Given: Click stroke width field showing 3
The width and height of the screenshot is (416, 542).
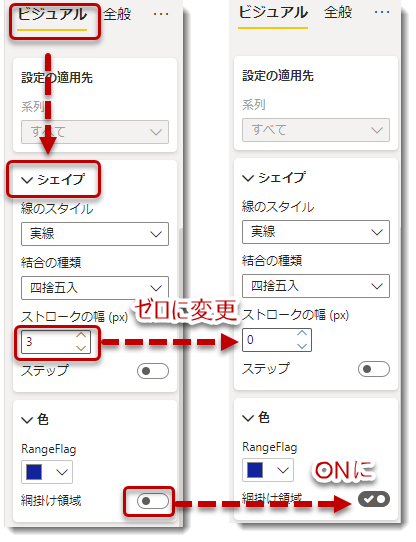Looking at the screenshot, I should coord(56,342).
